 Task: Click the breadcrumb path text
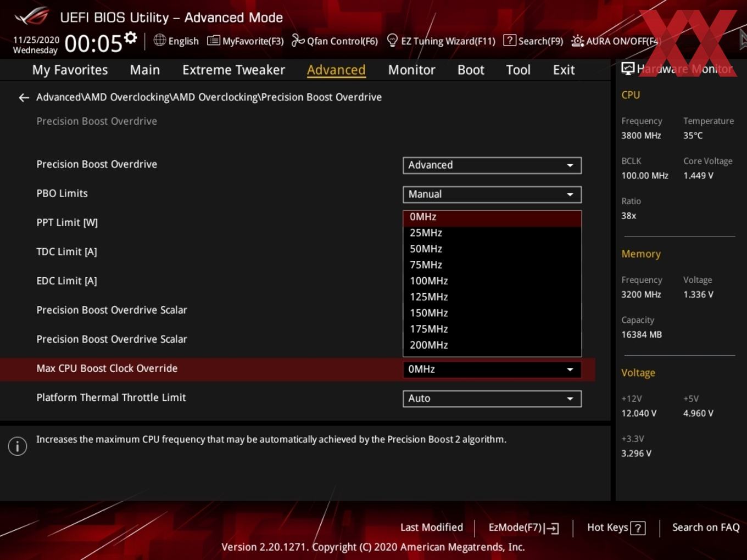tap(209, 97)
